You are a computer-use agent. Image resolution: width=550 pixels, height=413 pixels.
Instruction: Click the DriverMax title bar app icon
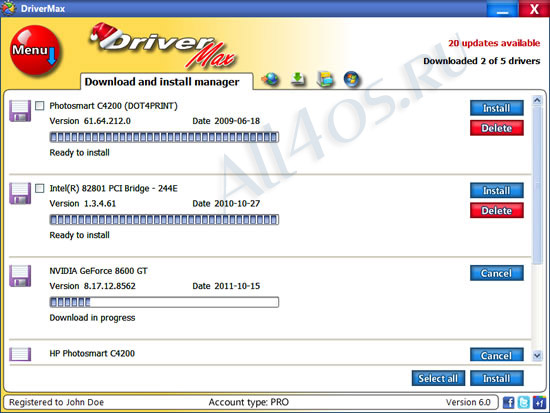coord(8,8)
